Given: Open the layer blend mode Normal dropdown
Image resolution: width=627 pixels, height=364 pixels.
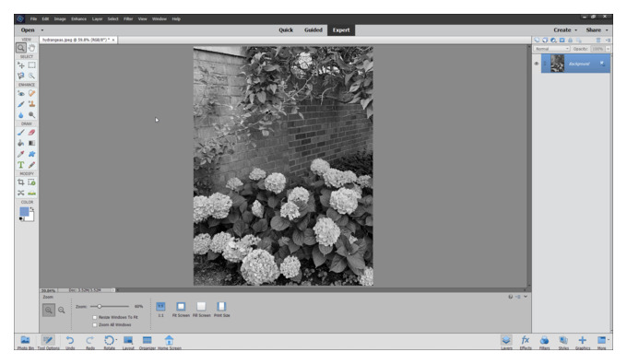Looking at the screenshot, I should pos(551,49).
